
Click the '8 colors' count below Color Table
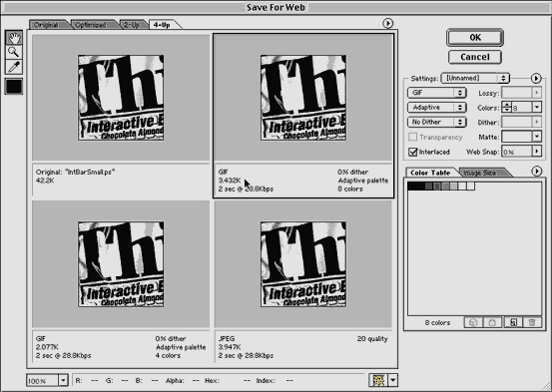click(437, 323)
